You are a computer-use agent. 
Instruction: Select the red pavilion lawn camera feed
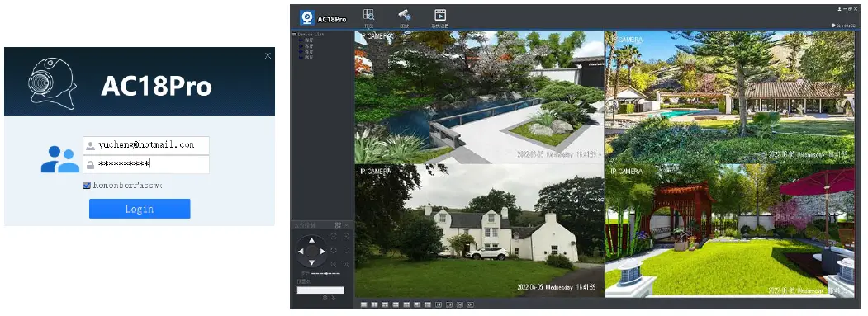tap(729, 231)
